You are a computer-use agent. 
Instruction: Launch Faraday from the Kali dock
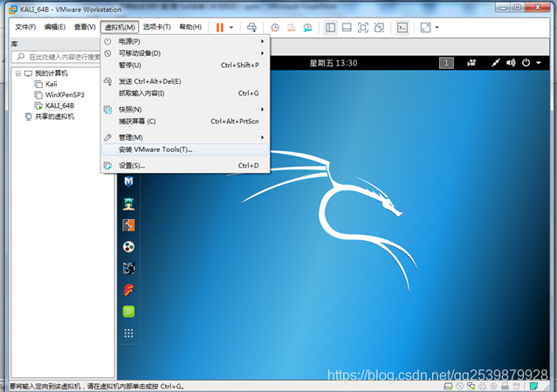tap(128, 290)
